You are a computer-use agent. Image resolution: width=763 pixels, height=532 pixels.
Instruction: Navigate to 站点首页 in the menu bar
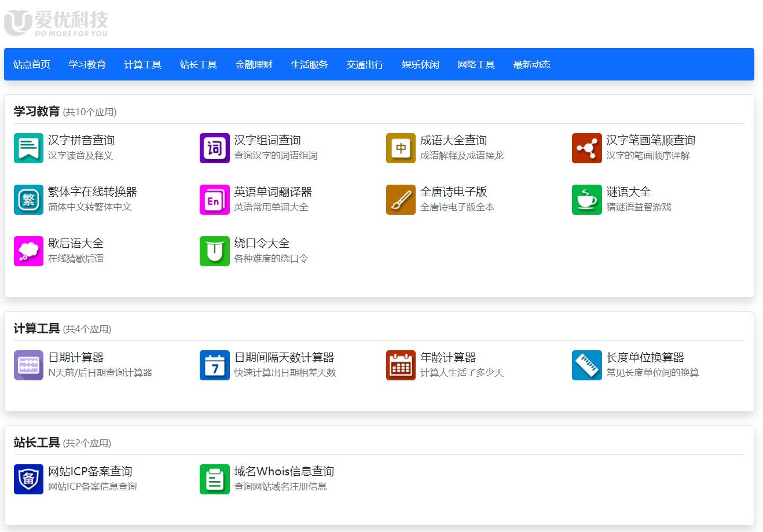tap(31, 64)
